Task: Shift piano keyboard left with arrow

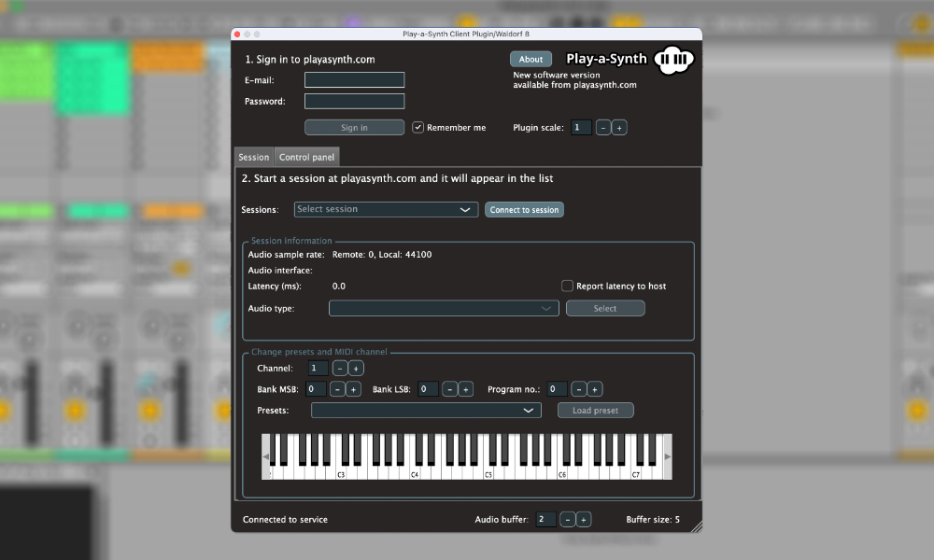Action: point(265,456)
